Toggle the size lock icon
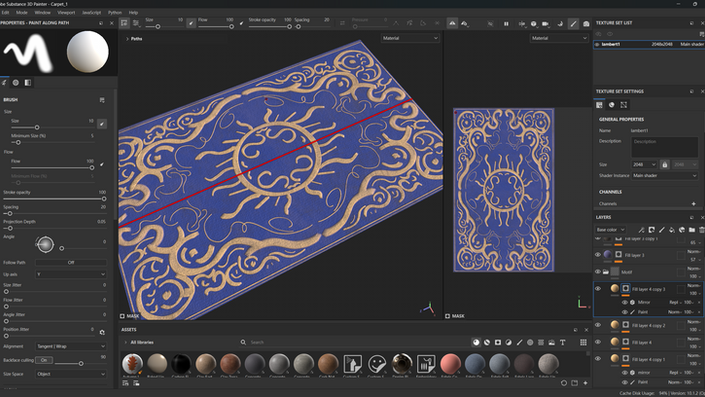Image resolution: width=705 pixels, height=397 pixels. point(665,165)
